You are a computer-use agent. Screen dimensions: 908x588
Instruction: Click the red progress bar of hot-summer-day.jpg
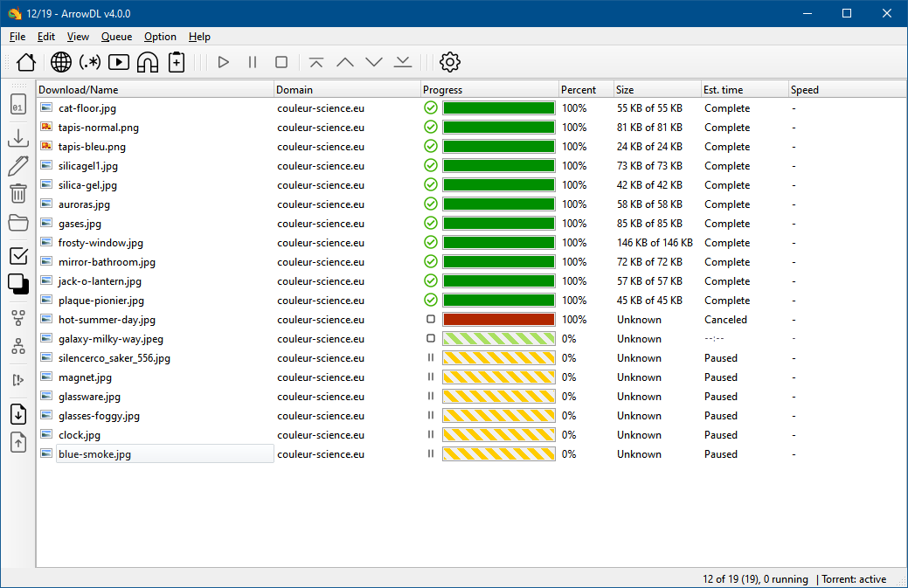498,320
